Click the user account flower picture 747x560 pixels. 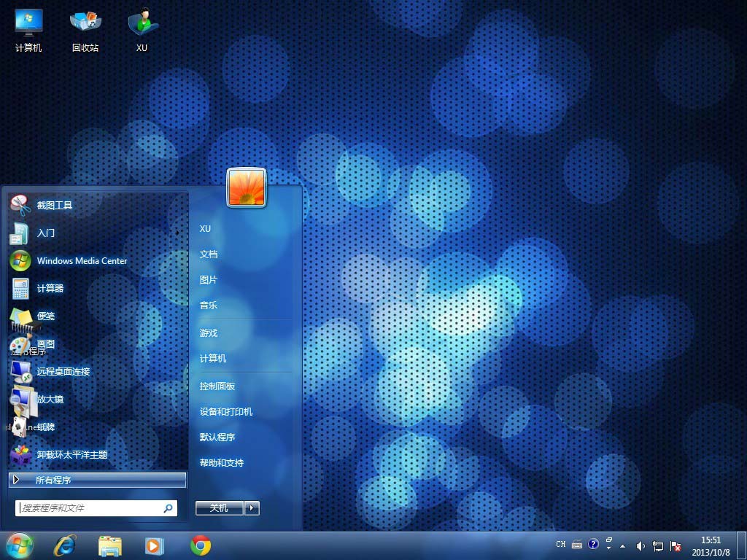pyautogui.click(x=247, y=187)
